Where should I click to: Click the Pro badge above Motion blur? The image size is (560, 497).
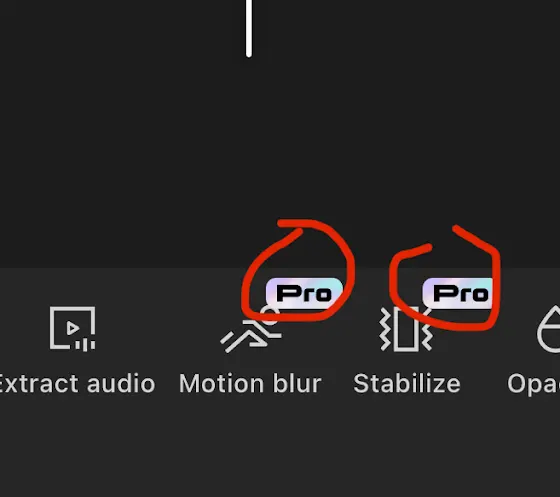pyautogui.click(x=304, y=293)
